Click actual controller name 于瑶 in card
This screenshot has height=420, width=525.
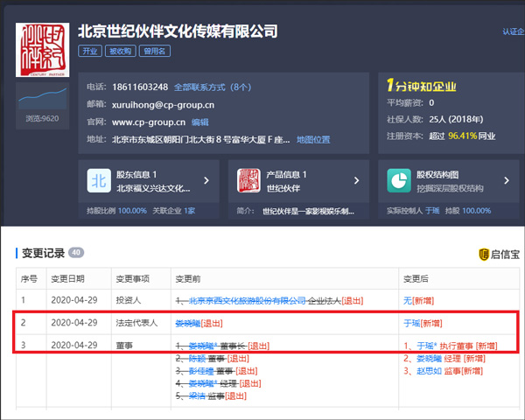[x=432, y=211]
